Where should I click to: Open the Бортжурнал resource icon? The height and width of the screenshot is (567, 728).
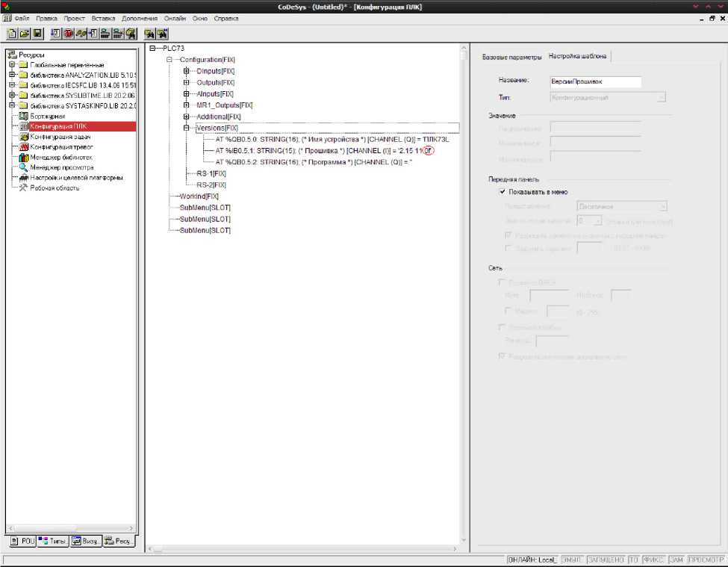tap(24, 117)
